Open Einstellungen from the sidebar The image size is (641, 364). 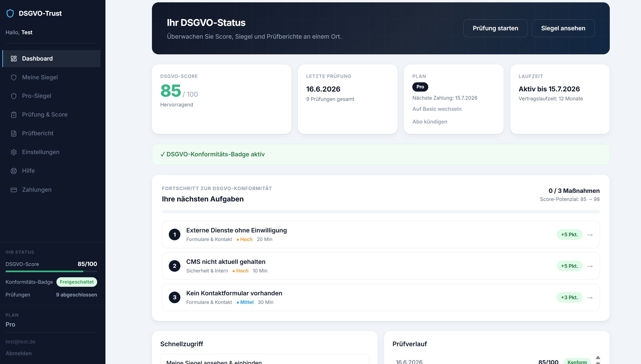coord(52,152)
